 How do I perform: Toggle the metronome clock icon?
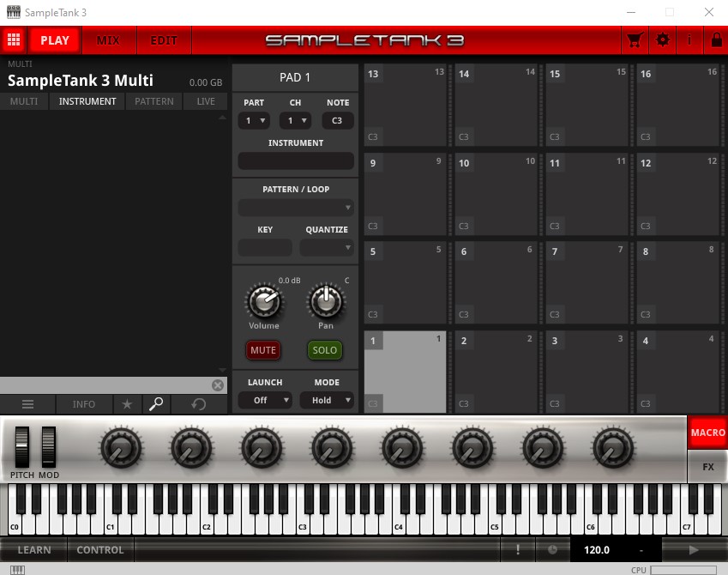552,550
